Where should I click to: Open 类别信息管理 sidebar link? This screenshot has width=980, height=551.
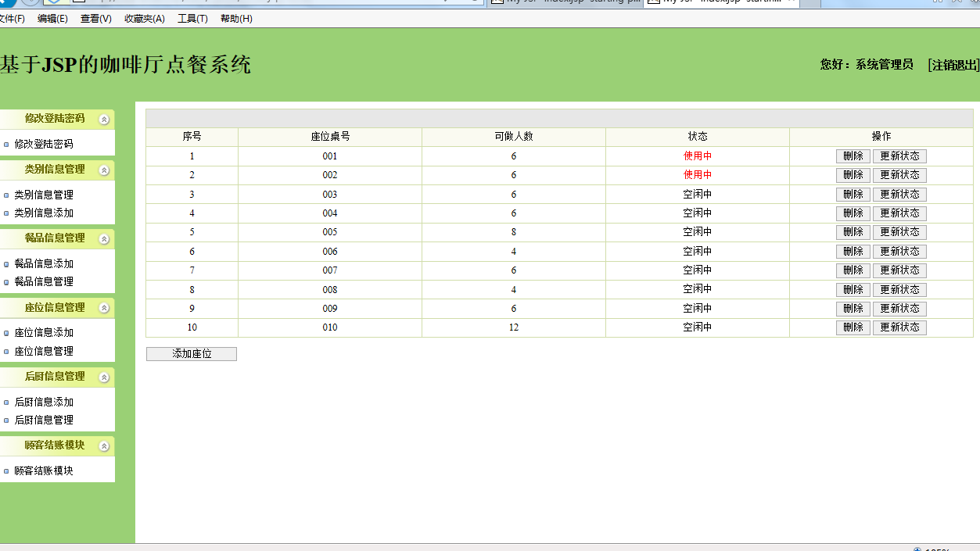tap(44, 195)
